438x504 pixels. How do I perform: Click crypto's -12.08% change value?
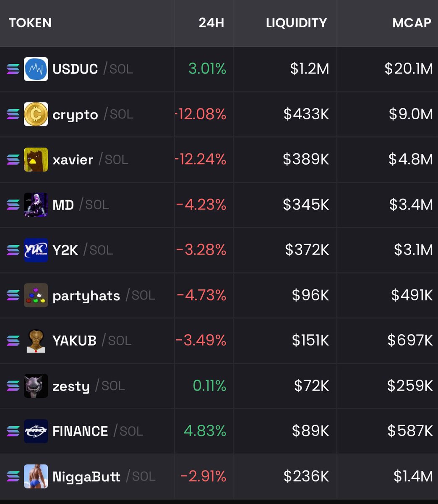pyautogui.click(x=201, y=114)
